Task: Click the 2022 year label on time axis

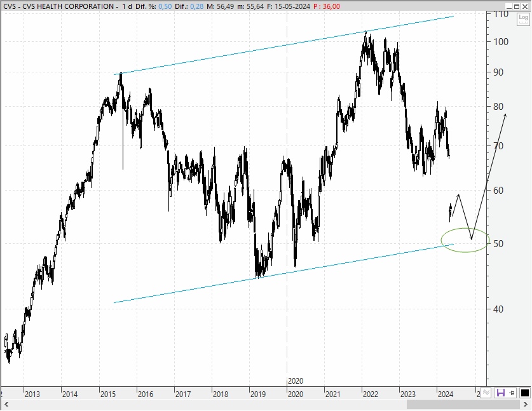Action: 371,394
